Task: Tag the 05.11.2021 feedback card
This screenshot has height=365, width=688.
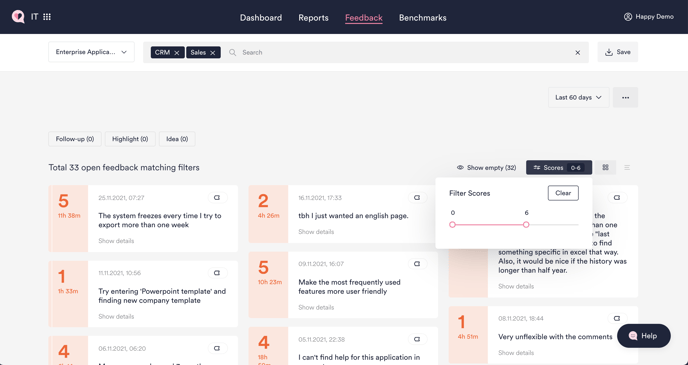Action: click(417, 339)
